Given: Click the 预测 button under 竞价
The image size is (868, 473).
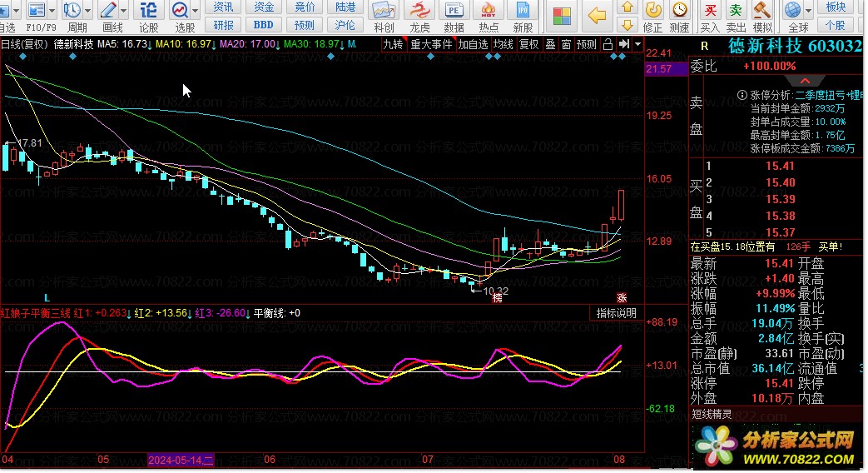Looking at the screenshot, I should 305,25.
